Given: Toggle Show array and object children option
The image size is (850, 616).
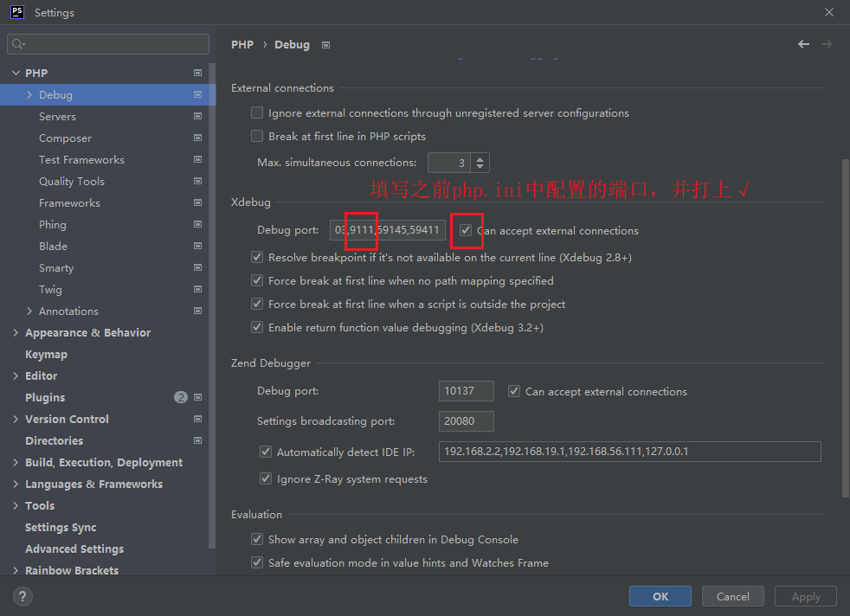Looking at the screenshot, I should point(257,539).
